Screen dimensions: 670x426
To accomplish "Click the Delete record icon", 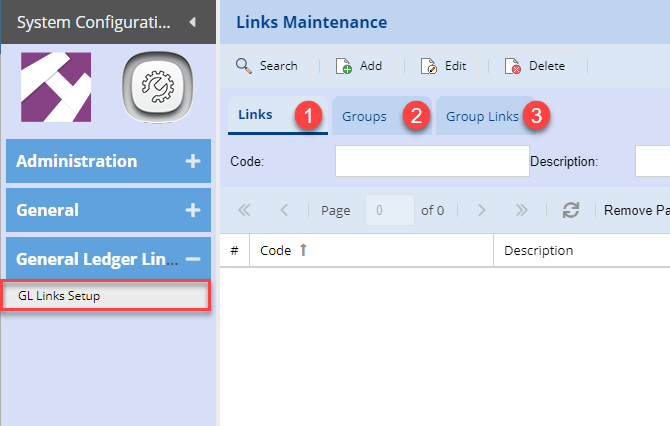I will pyautogui.click(x=513, y=66).
